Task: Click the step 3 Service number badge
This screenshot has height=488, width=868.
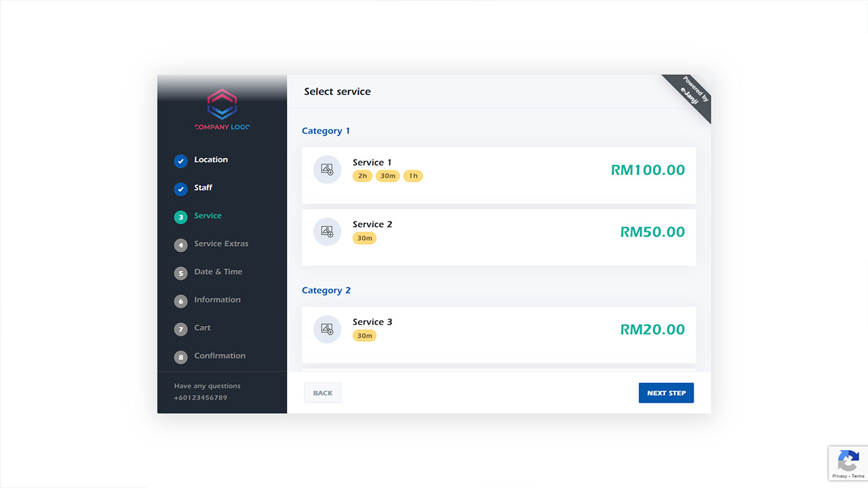Action: pos(180,217)
